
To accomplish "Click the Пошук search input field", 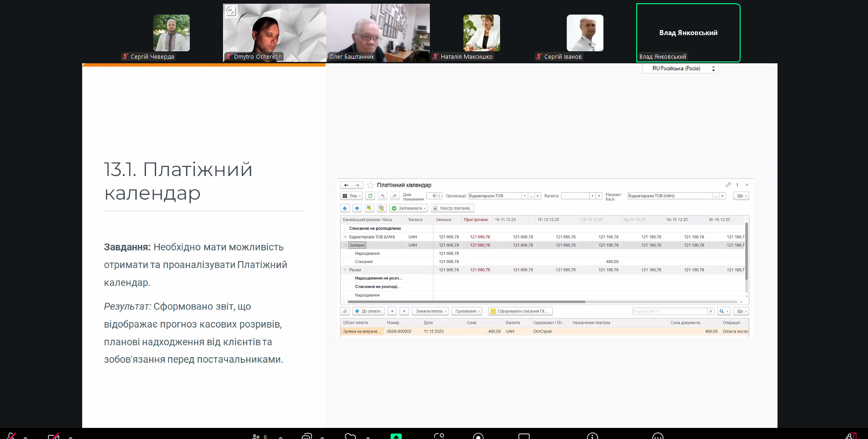I will pyautogui.click(x=669, y=311).
